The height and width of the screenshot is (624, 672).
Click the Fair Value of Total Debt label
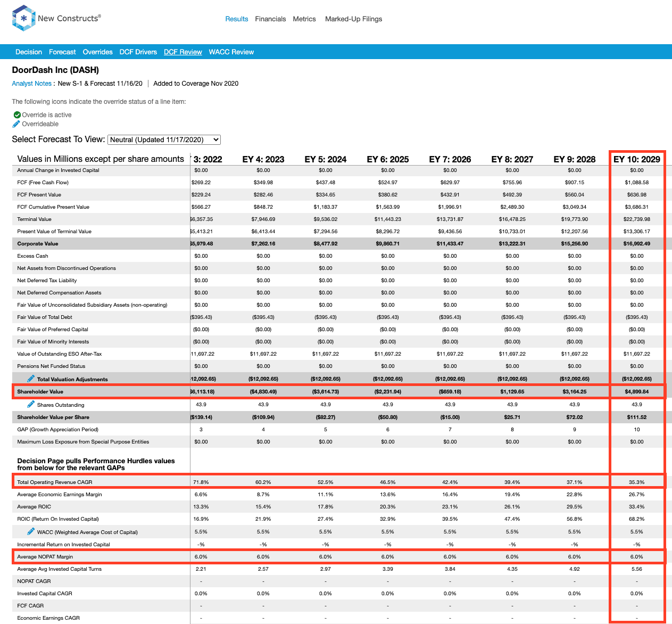[x=45, y=317]
